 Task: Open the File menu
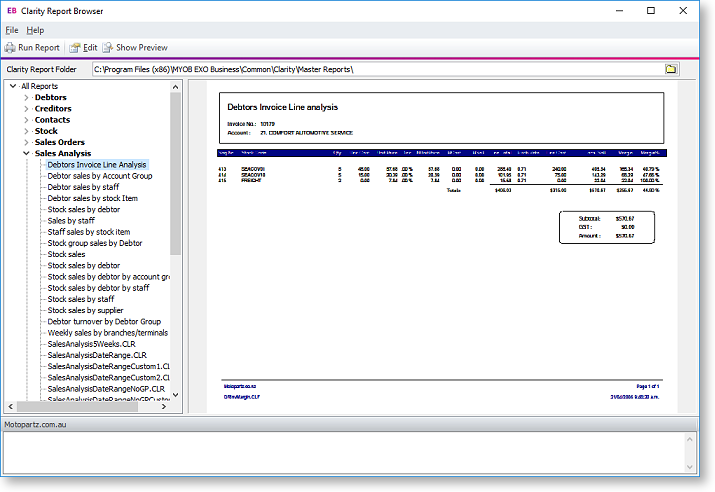[x=12, y=30]
